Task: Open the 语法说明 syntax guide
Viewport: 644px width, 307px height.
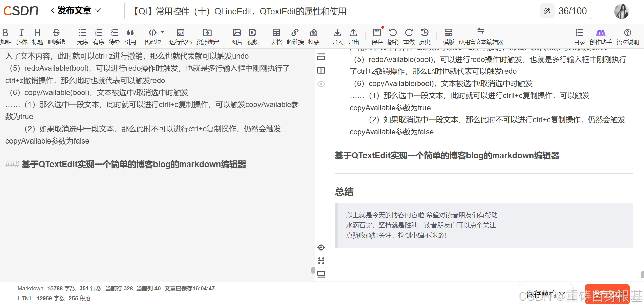Action: click(x=628, y=36)
